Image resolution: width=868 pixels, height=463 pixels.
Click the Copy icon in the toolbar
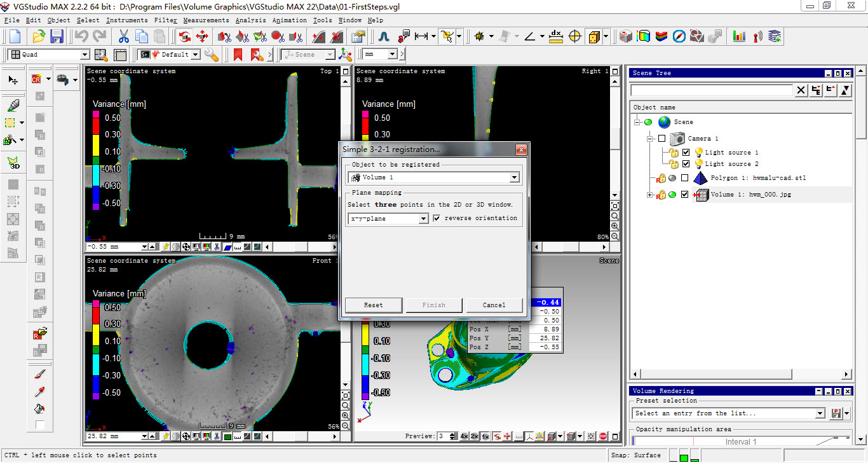click(x=141, y=36)
